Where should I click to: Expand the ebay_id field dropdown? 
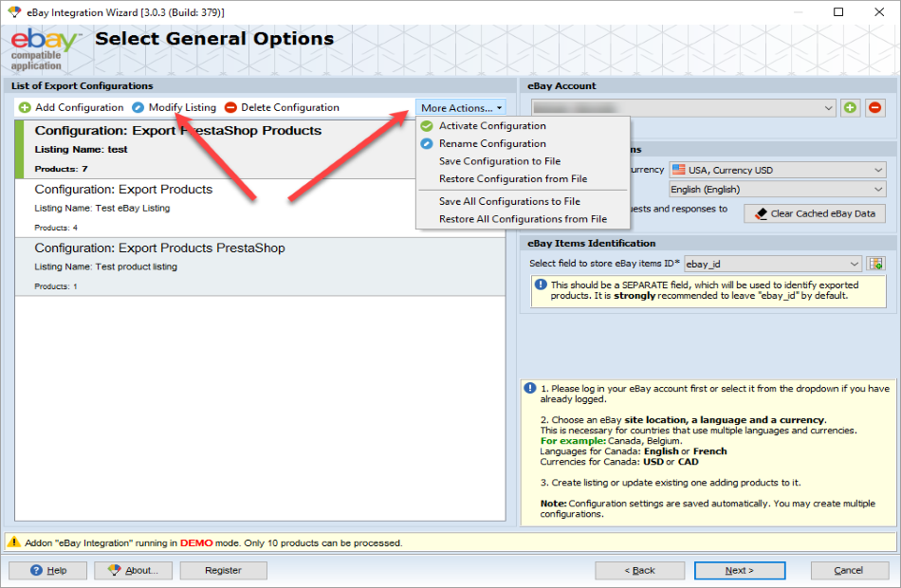point(854,264)
